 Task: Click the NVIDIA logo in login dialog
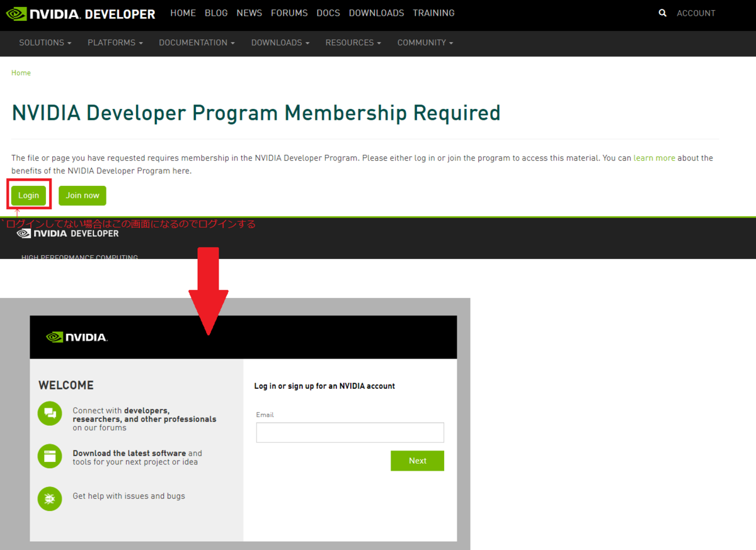tap(77, 337)
